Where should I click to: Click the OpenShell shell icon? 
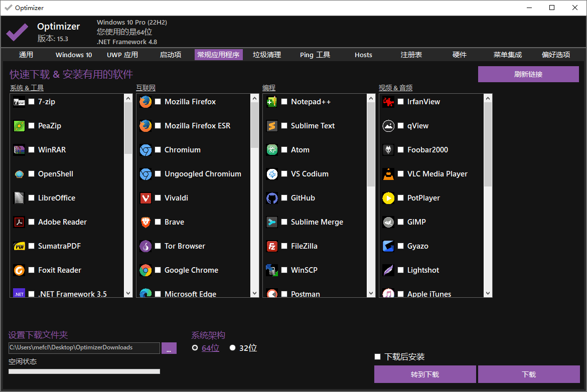pos(19,174)
